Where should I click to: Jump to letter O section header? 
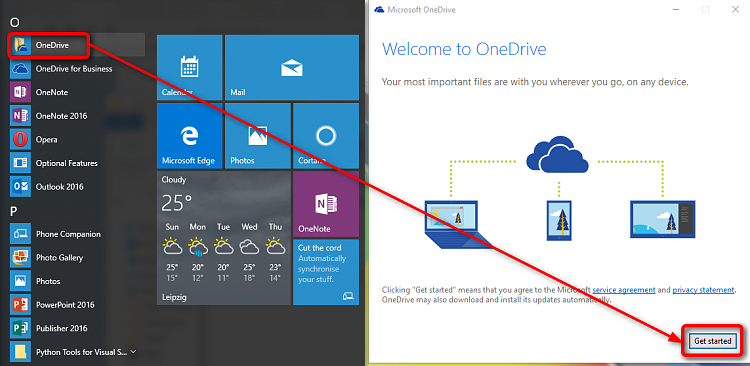pos(14,22)
